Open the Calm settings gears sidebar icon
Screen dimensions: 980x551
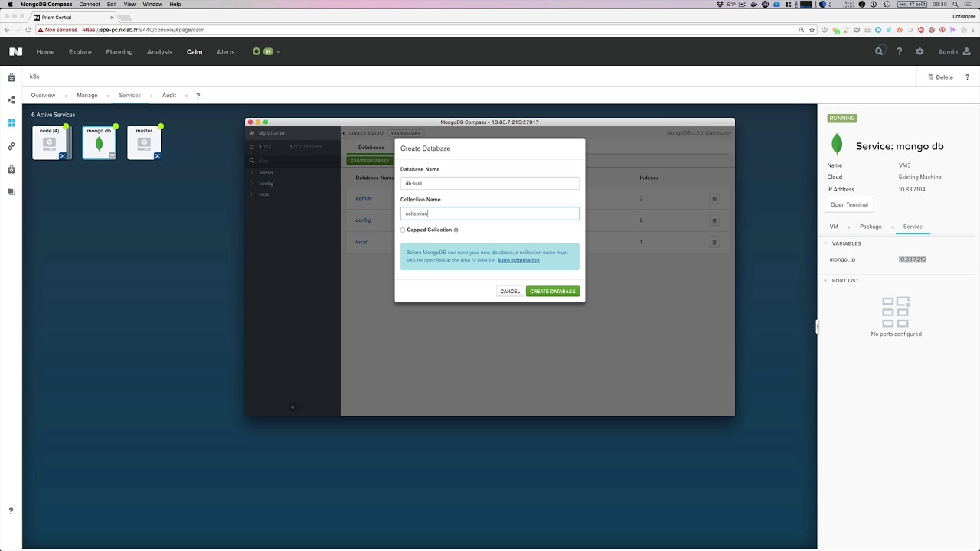tap(11, 146)
